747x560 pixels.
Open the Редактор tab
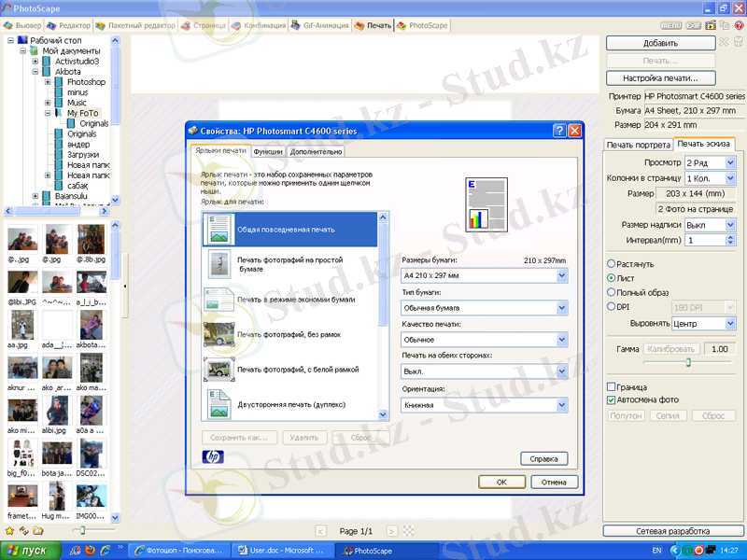[x=68, y=25]
